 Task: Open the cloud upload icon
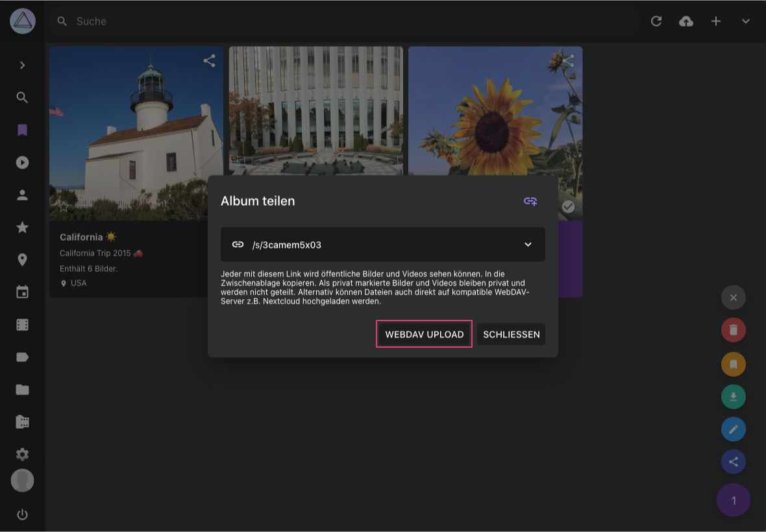pos(686,21)
